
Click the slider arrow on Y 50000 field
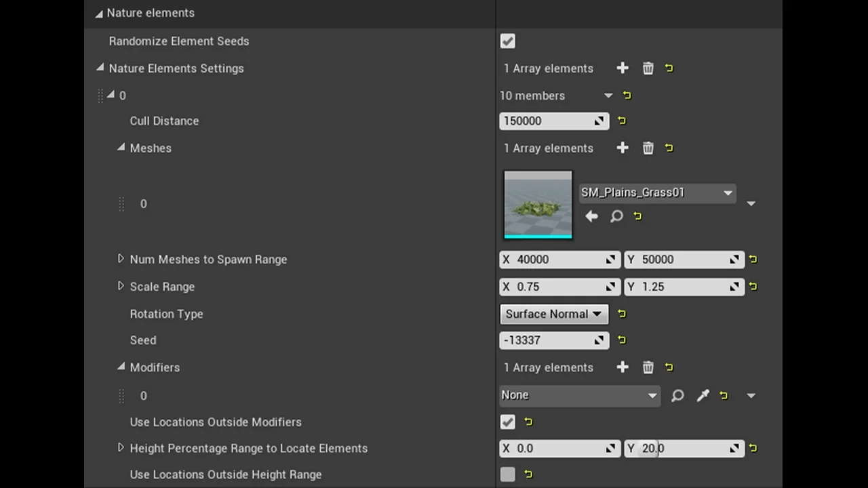734,260
